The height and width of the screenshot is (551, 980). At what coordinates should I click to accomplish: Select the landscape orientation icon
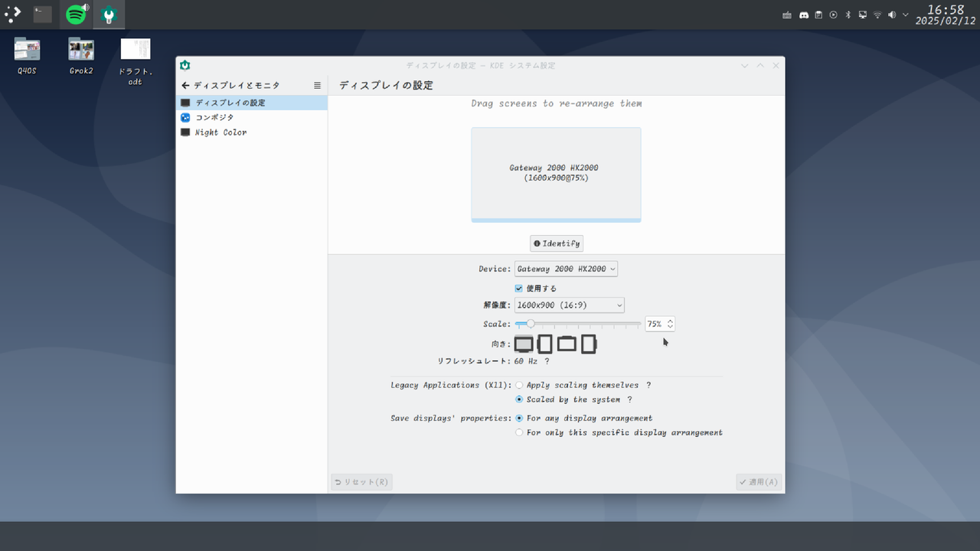pos(524,343)
